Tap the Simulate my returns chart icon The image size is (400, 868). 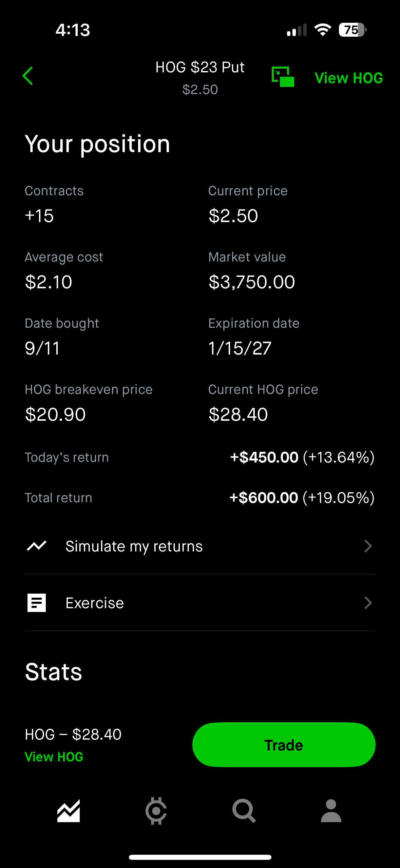click(37, 546)
